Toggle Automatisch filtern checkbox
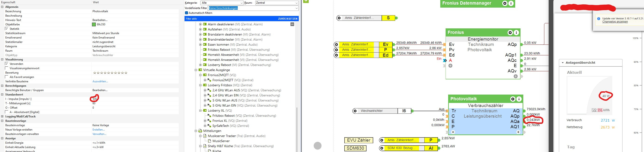The image size is (644, 152). 187,13
